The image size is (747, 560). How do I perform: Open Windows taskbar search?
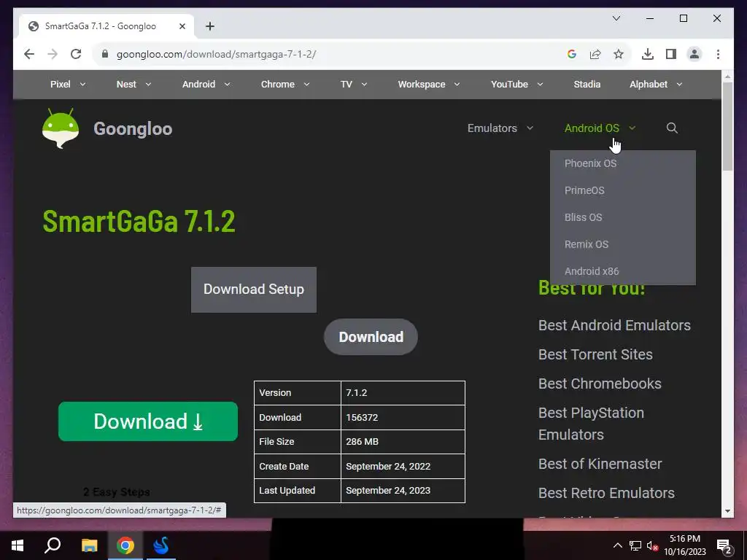click(x=53, y=545)
